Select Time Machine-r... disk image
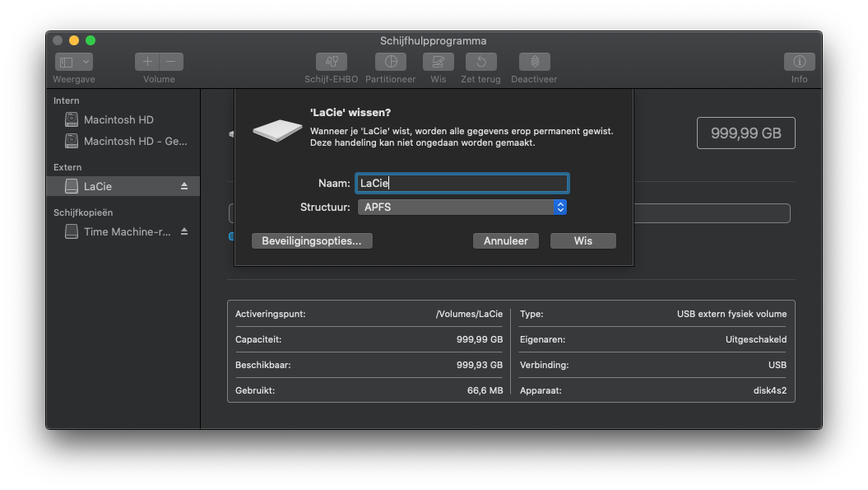This screenshot has height=490, width=868. click(x=123, y=231)
